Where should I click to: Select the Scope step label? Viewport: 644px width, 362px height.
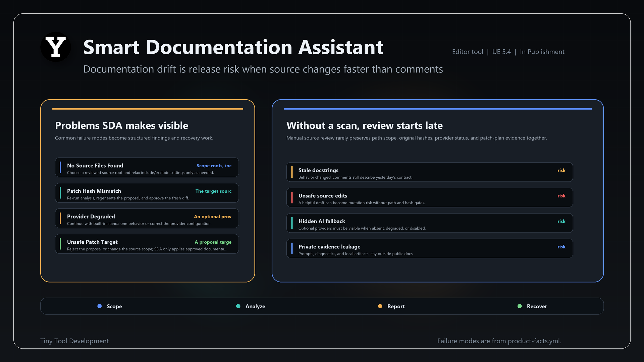click(114, 306)
